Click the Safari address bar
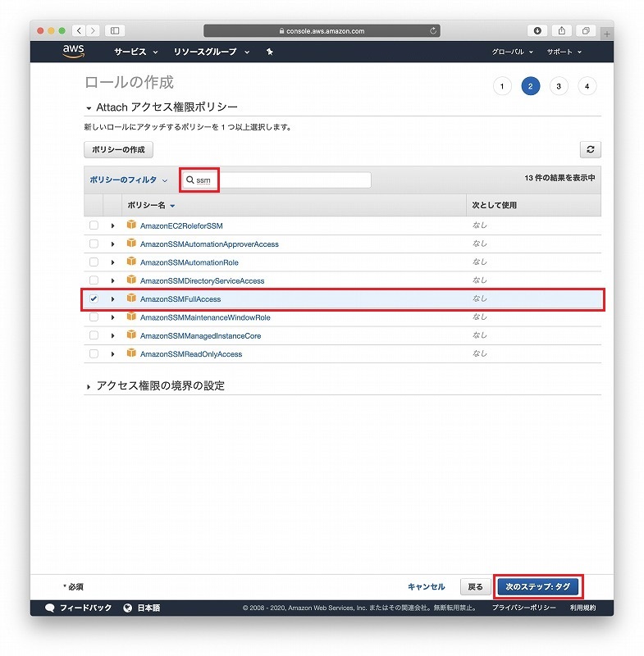The width and height of the screenshot is (644, 656). point(322,30)
